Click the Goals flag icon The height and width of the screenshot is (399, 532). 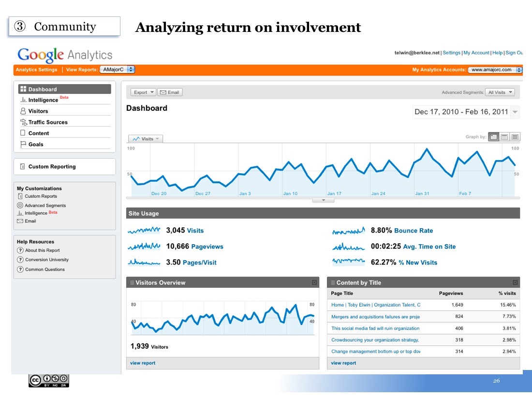pyautogui.click(x=23, y=144)
